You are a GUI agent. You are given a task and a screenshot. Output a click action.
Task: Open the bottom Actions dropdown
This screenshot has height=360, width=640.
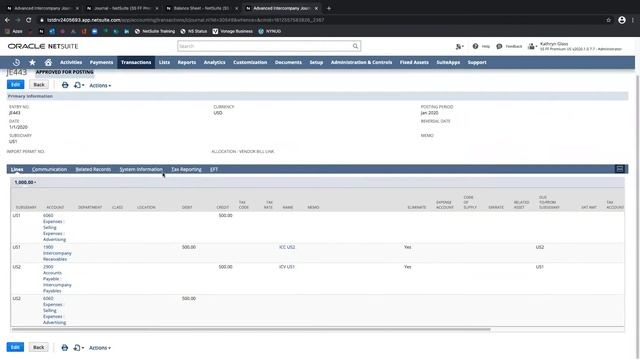click(100, 348)
